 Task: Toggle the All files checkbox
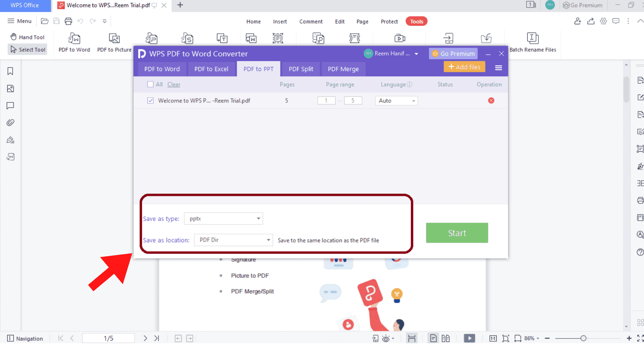click(150, 84)
